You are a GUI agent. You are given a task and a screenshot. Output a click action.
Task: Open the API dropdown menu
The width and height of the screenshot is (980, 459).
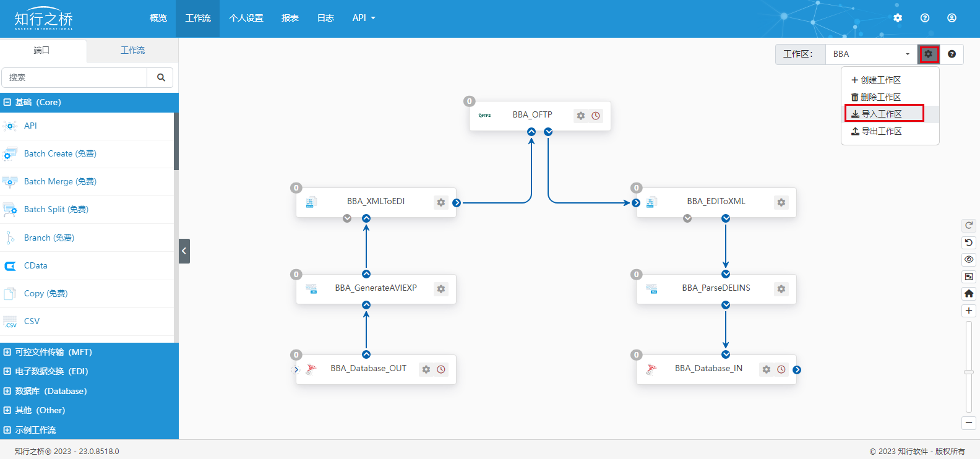coord(364,18)
